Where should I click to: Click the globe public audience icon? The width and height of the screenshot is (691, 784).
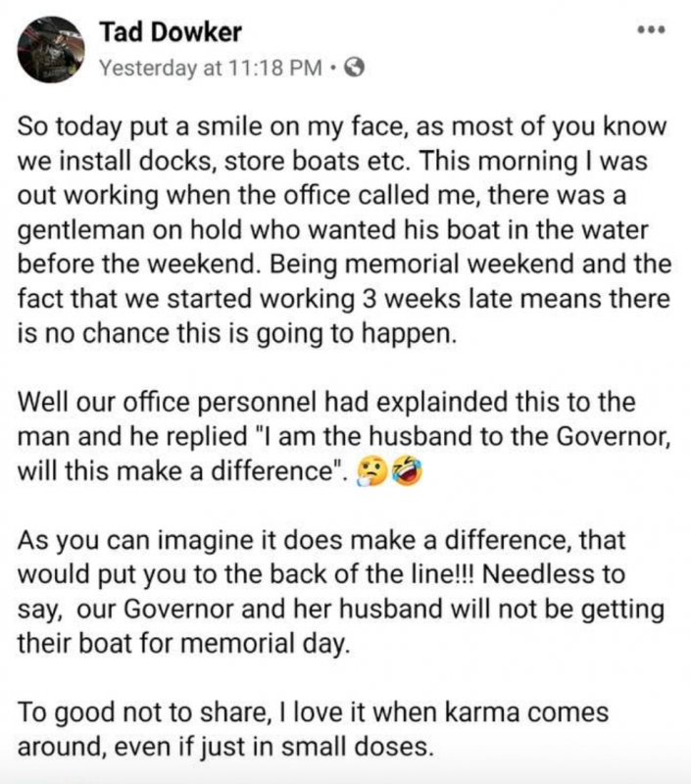(x=355, y=67)
